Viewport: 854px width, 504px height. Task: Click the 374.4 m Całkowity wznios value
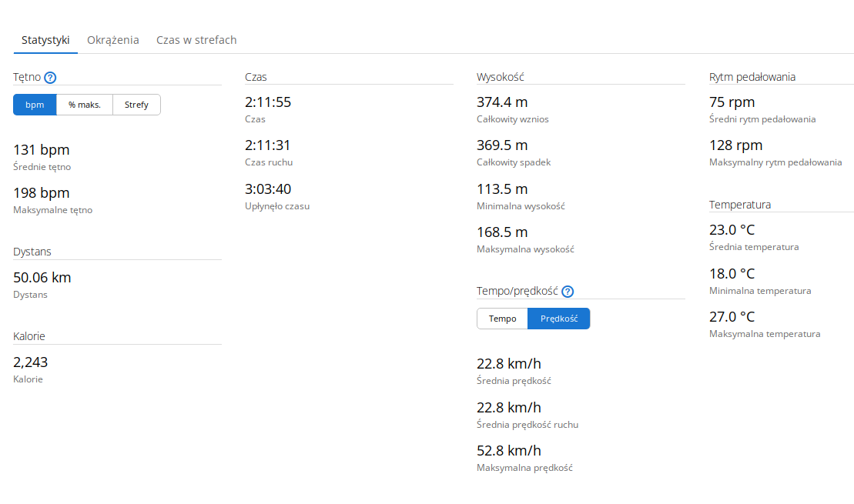[x=502, y=102]
